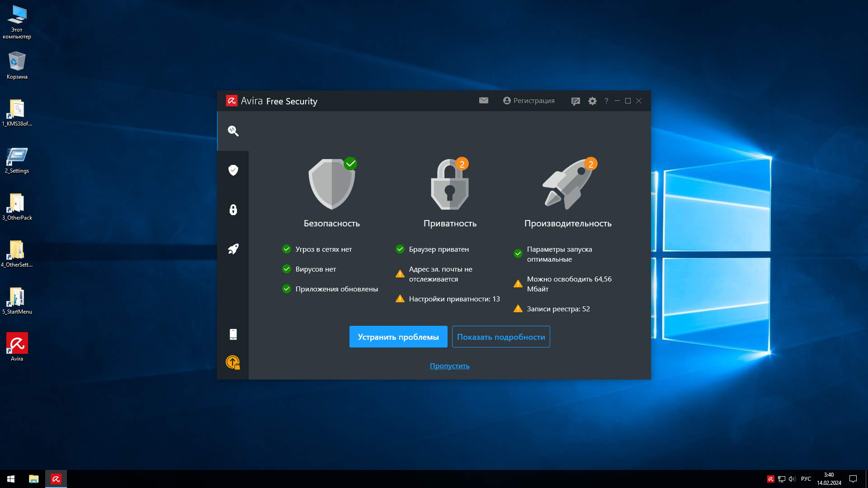Open the Performance rocket sidebar section
The height and width of the screenshot is (488, 868).
pyautogui.click(x=233, y=249)
